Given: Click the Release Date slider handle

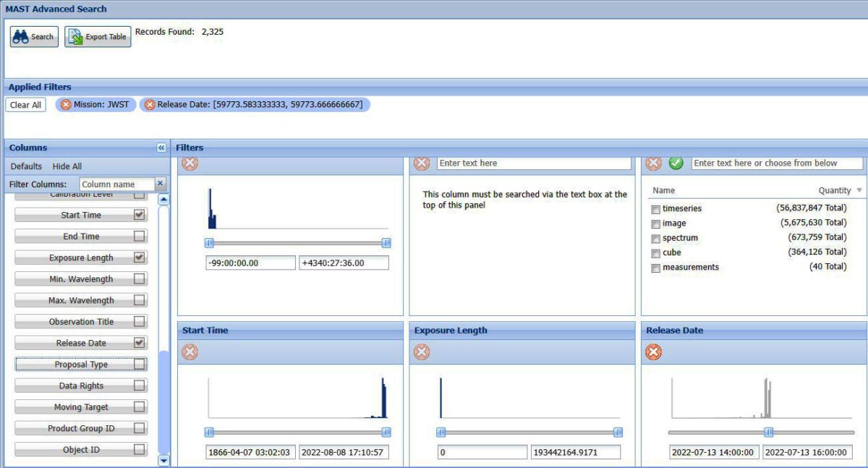Looking at the screenshot, I should pos(769,432).
